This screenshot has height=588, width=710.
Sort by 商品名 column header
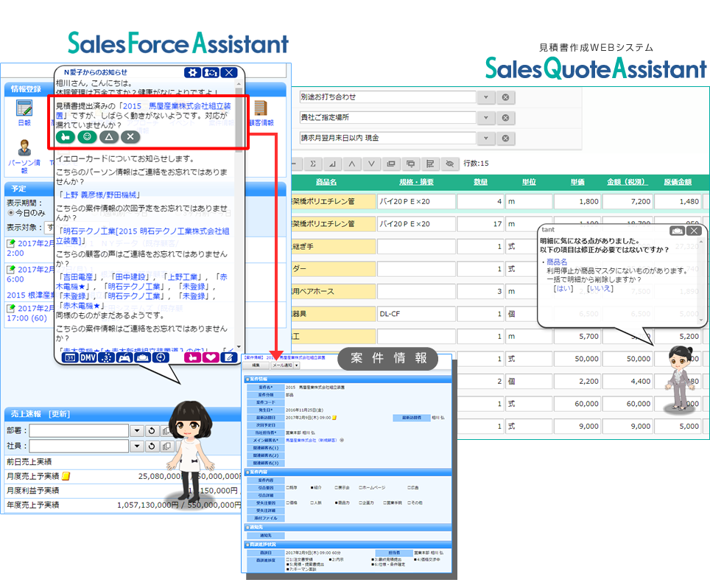[x=326, y=182]
